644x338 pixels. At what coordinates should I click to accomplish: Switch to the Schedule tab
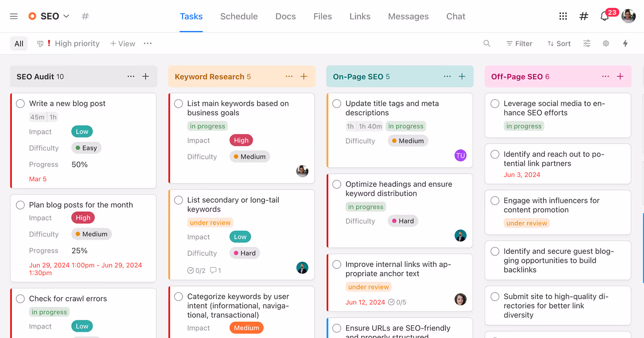coord(239,16)
